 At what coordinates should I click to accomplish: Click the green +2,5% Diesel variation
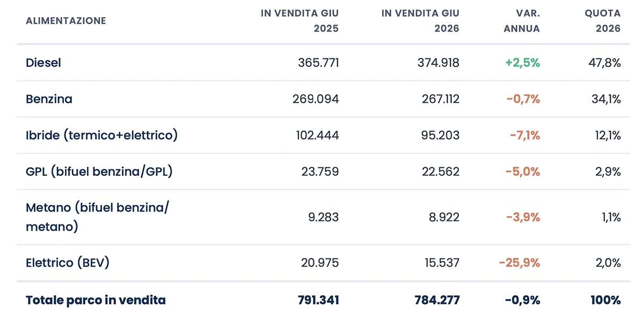click(x=522, y=63)
